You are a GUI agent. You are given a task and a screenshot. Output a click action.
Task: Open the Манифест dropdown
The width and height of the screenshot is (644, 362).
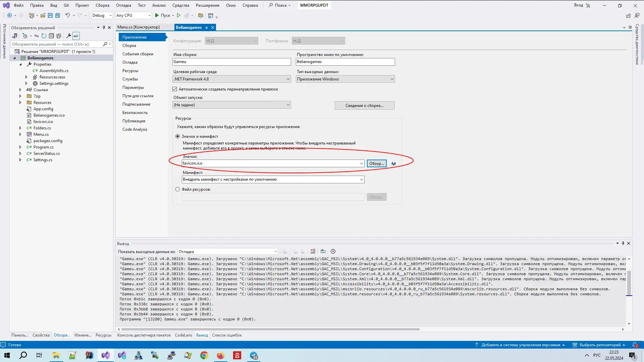[x=273, y=180]
